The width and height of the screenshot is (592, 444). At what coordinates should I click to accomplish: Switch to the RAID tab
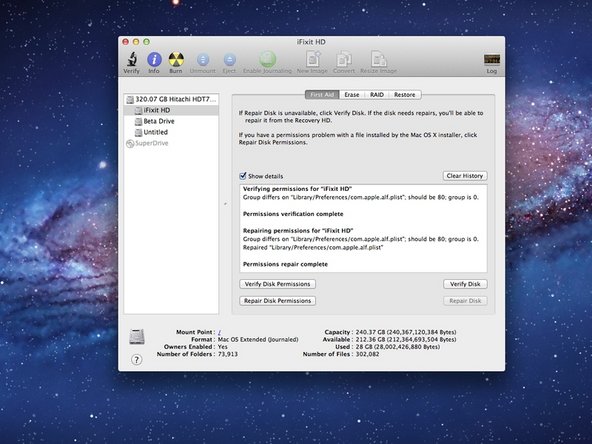tap(376, 95)
